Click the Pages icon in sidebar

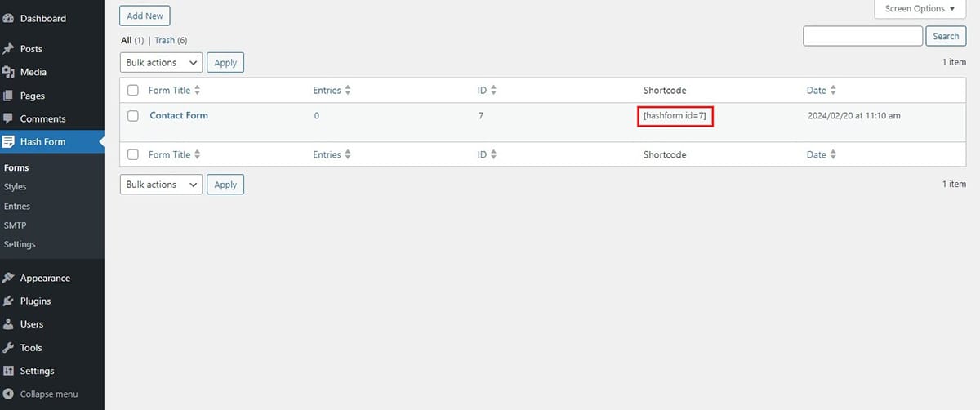(x=8, y=96)
